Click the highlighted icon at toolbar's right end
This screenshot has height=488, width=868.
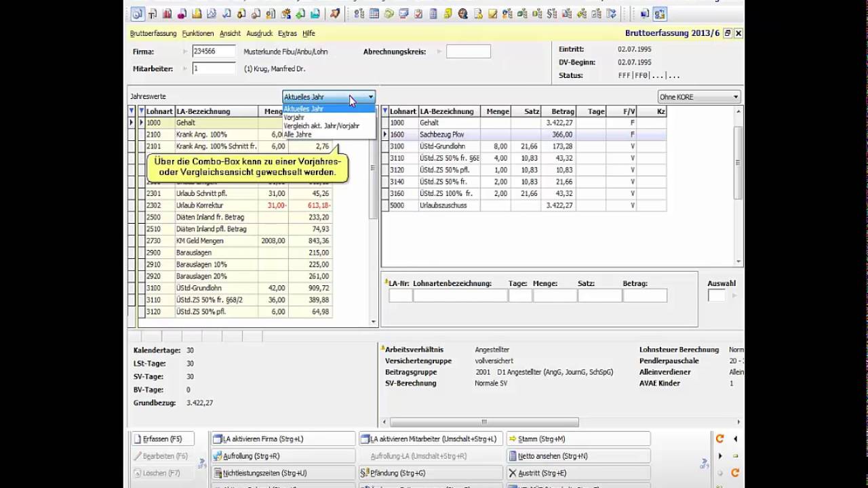pyautogui.click(x=660, y=14)
